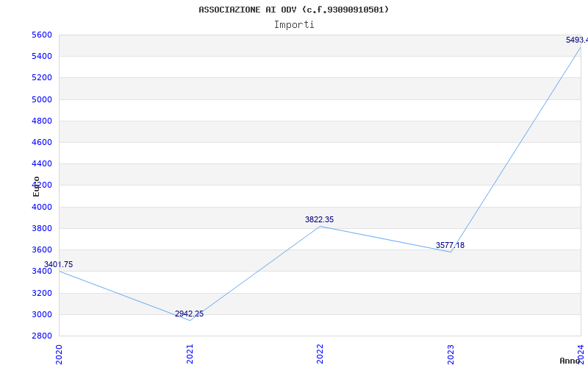Click the 2022 x-axis label
This screenshot has width=588, height=368.
coord(320,354)
